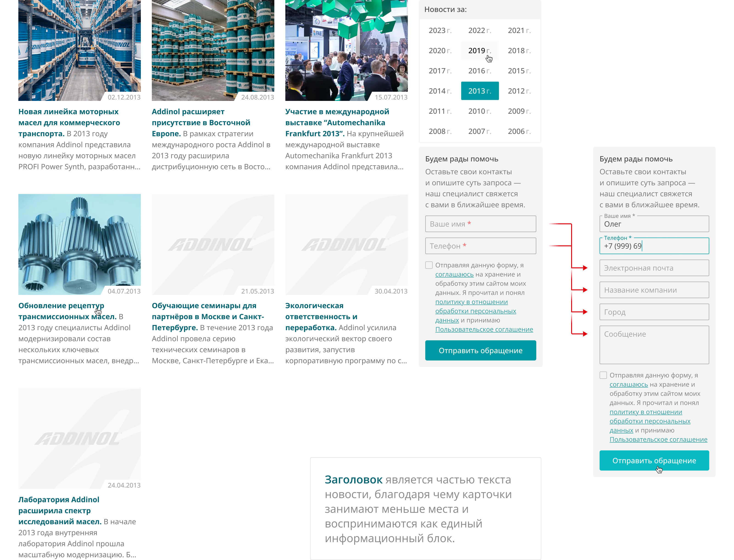Open 'соглашаюсь' link in short form
The height and width of the screenshot is (560, 734).
[x=454, y=274]
